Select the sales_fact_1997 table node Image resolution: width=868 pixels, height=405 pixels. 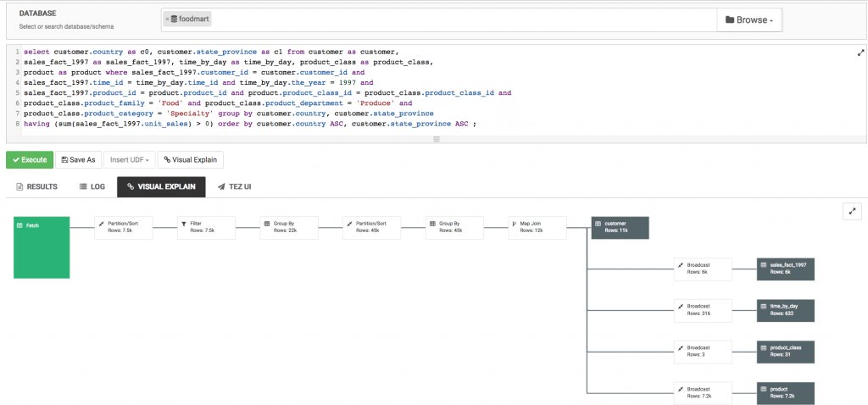click(x=786, y=269)
